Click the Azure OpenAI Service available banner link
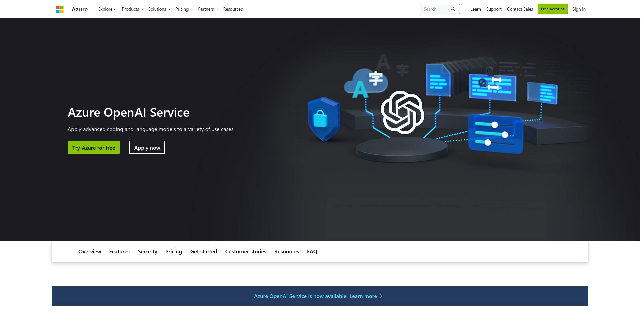 pos(318,296)
